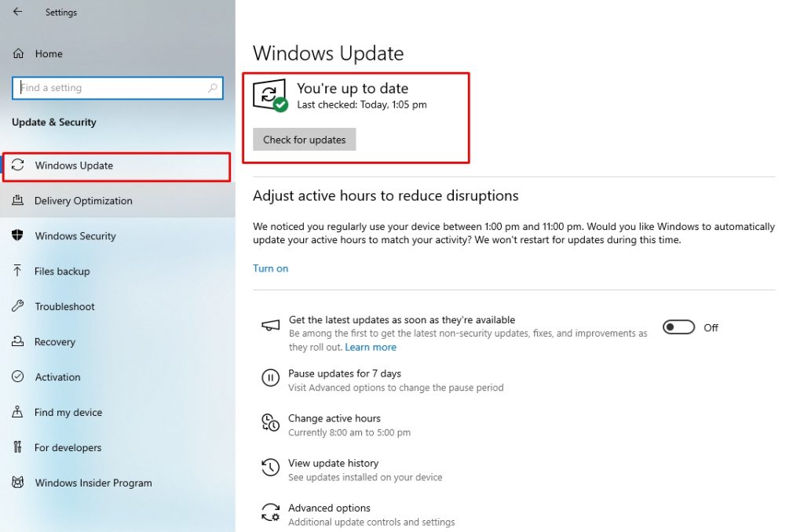The height and width of the screenshot is (532, 804).
Task: Open Files backup section
Action: click(118, 271)
